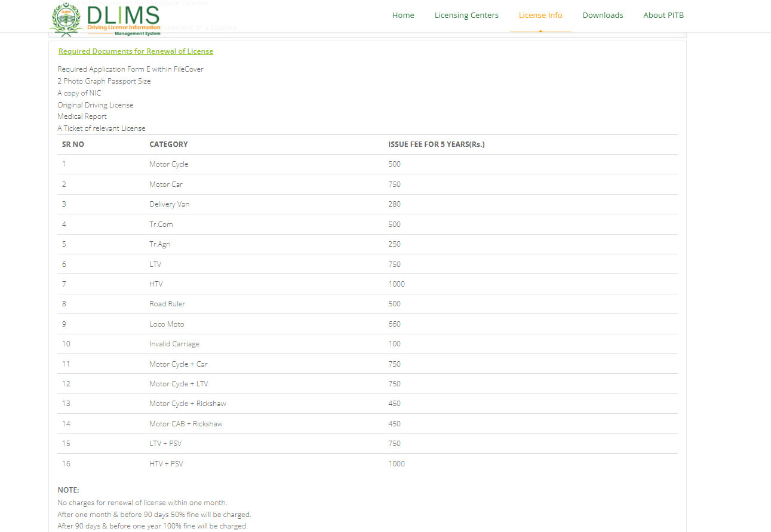771x532 pixels.
Task: Click serial number 16 in the table
Action: (66, 464)
